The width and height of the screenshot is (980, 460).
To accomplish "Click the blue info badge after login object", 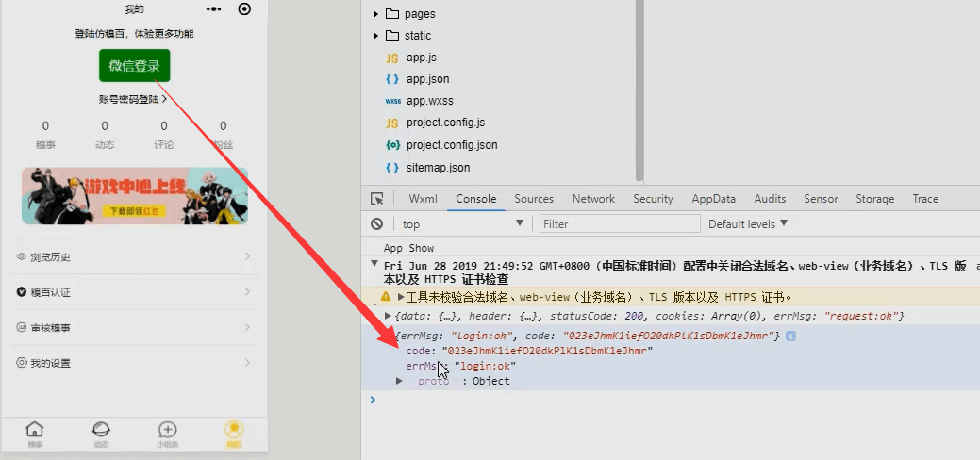I will (790, 337).
